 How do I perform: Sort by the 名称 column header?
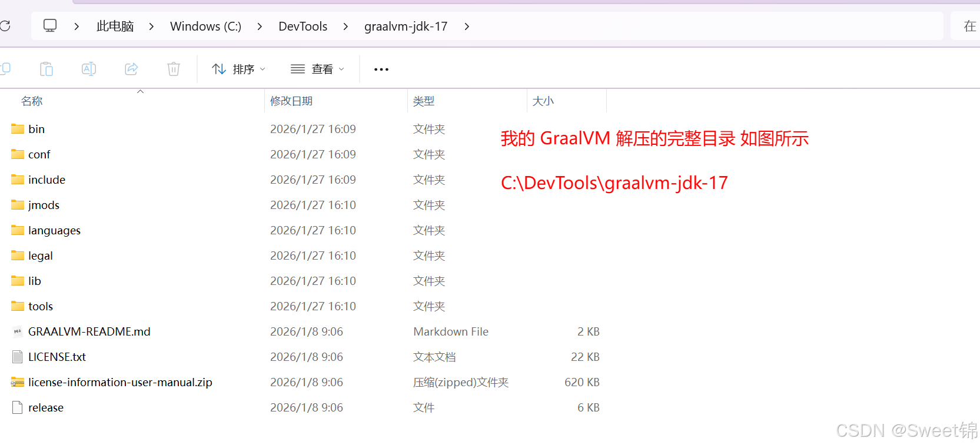32,101
